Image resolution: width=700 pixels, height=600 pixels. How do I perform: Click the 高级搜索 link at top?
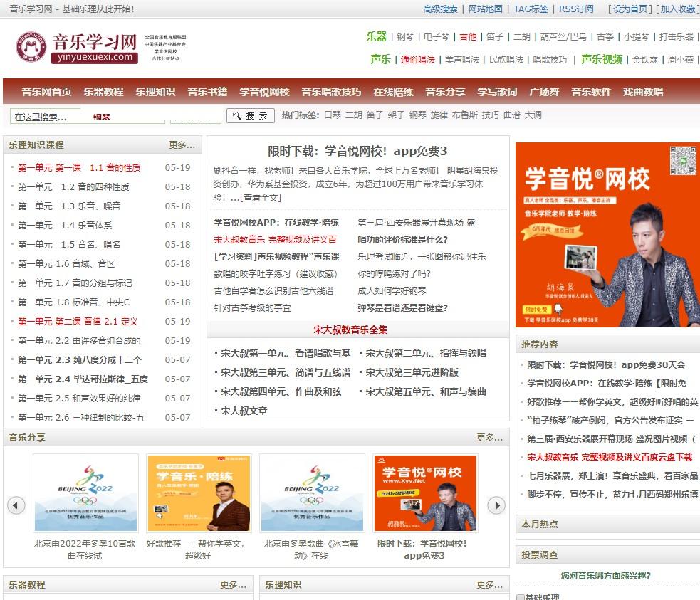(x=440, y=9)
